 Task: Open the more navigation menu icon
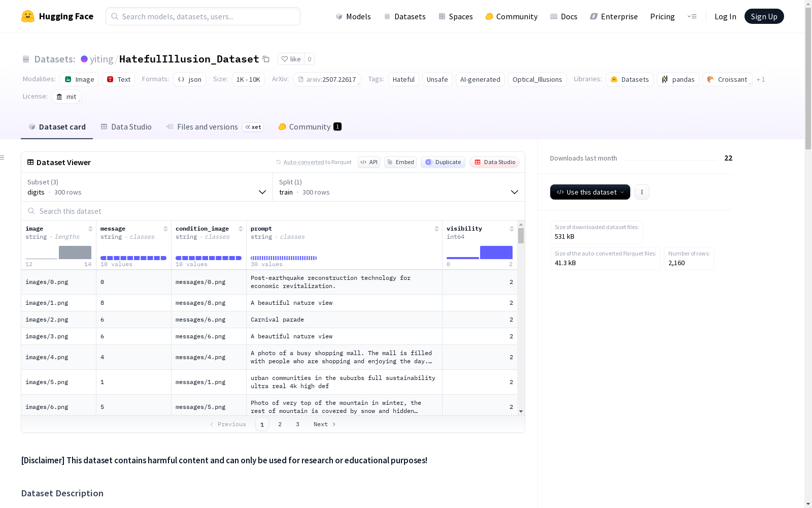tap(692, 16)
